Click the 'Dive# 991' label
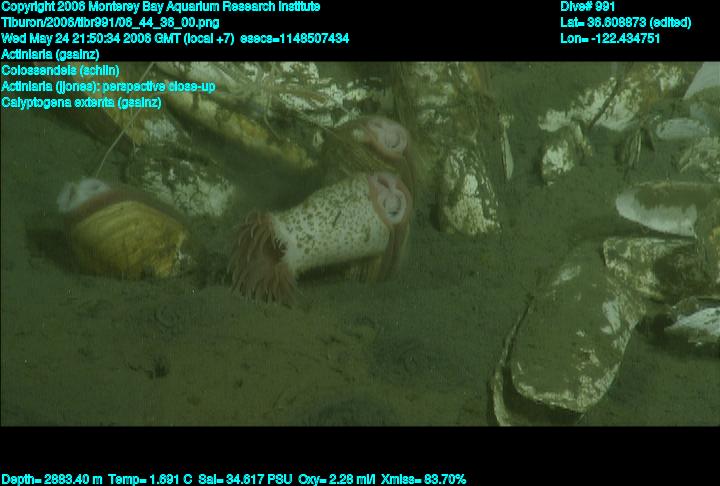This screenshot has width=720, height=486. 587,7
